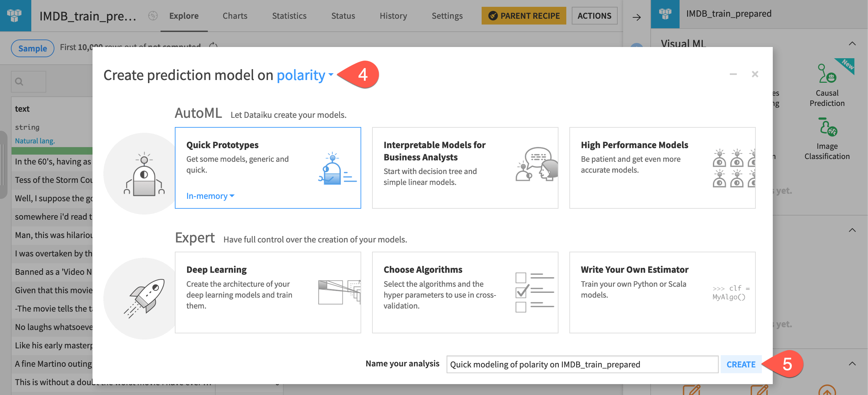Click the search magnifier icon in column filter

pos(19,82)
